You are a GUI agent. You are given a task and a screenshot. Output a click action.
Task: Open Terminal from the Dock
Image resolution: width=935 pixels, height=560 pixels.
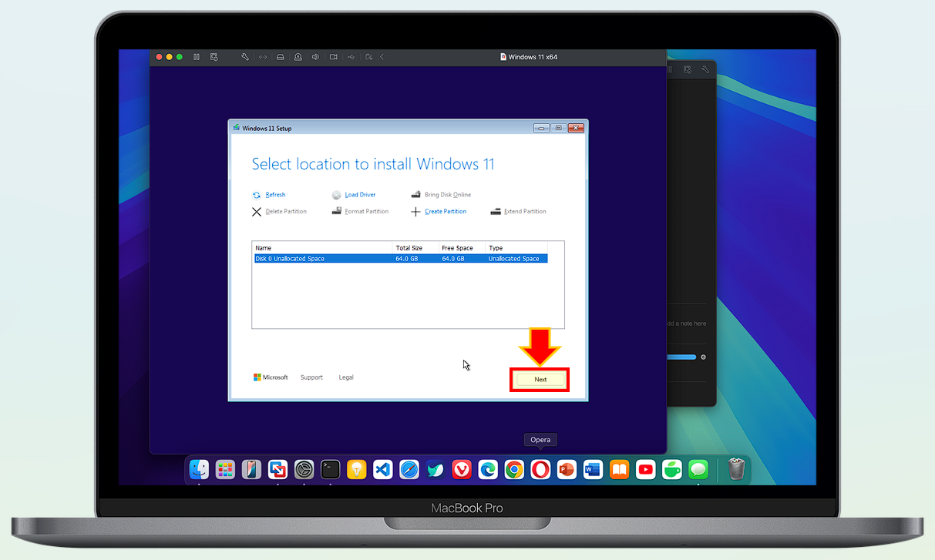pyautogui.click(x=331, y=469)
